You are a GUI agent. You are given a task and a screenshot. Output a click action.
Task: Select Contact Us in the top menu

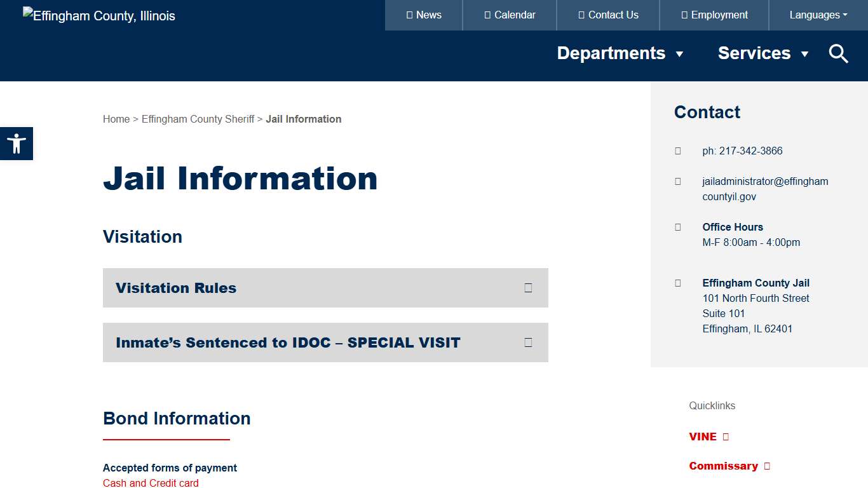coord(607,15)
